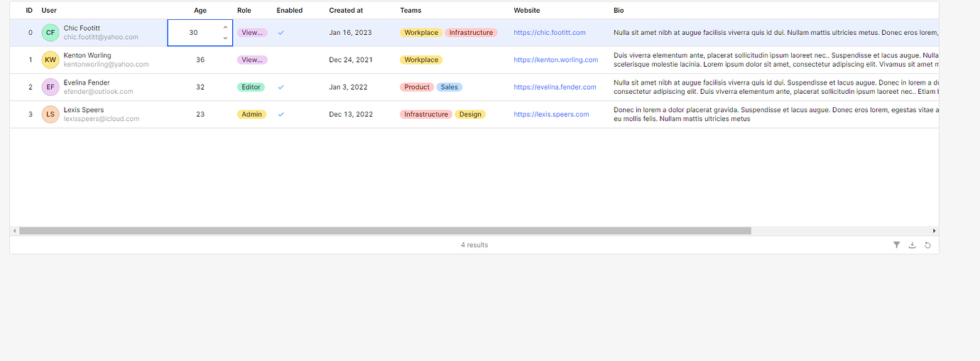Click the download icon in the footer
The image size is (980, 361).
click(x=913, y=245)
